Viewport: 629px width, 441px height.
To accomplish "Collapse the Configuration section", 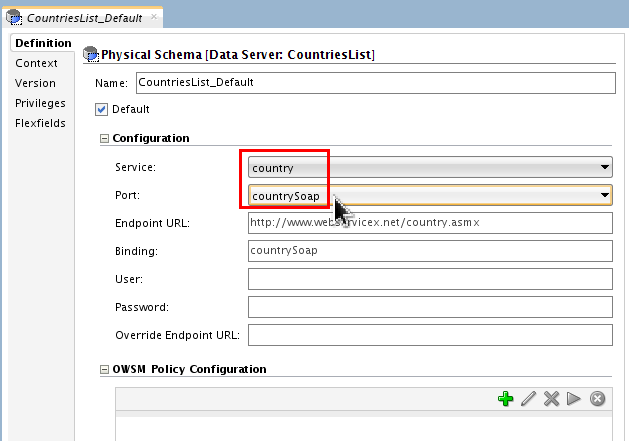I will [104, 138].
